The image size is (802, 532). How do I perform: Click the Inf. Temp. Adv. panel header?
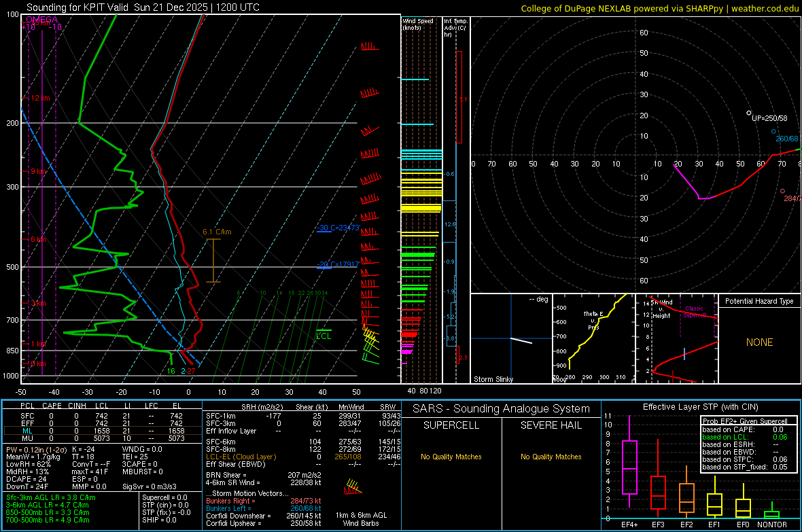[x=455, y=28]
